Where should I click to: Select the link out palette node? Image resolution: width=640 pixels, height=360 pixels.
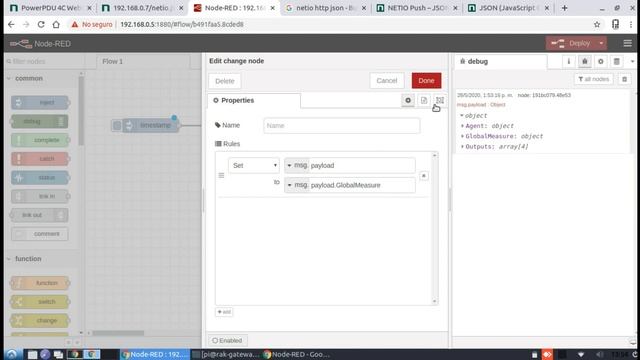[39, 215]
